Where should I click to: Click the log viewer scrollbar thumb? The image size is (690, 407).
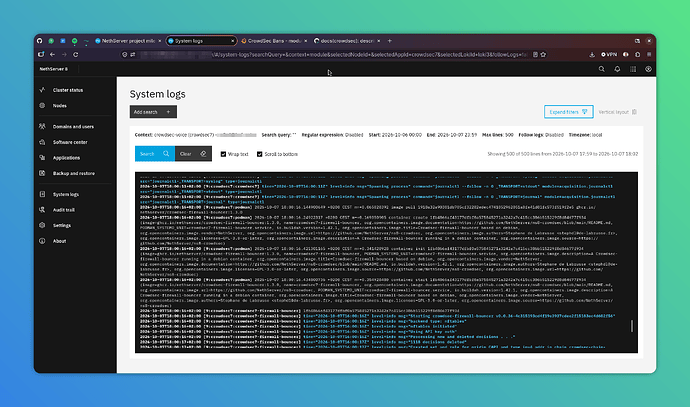click(x=631, y=326)
